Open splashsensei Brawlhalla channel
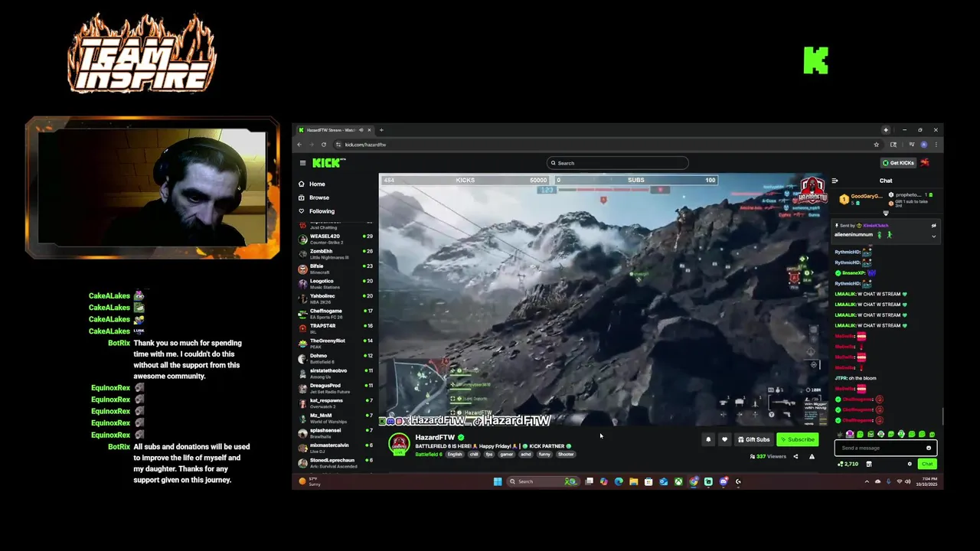980x551 pixels. (335, 433)
